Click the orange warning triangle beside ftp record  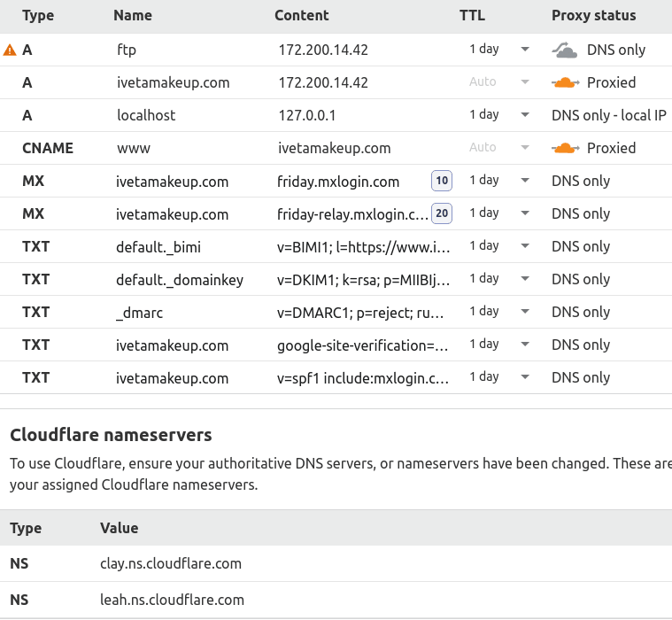click(x=10, y=50)
